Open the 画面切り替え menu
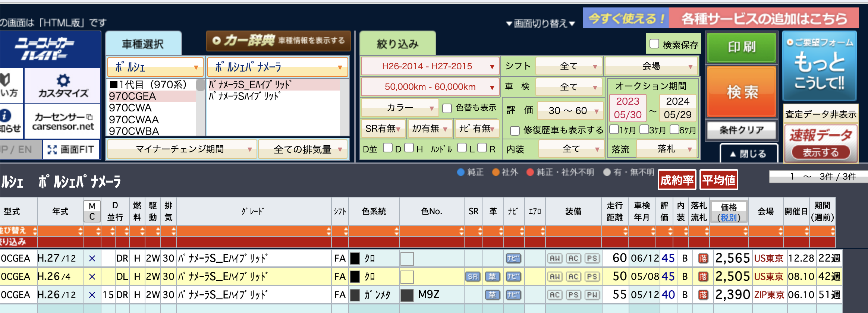 [x=540, y=23]
